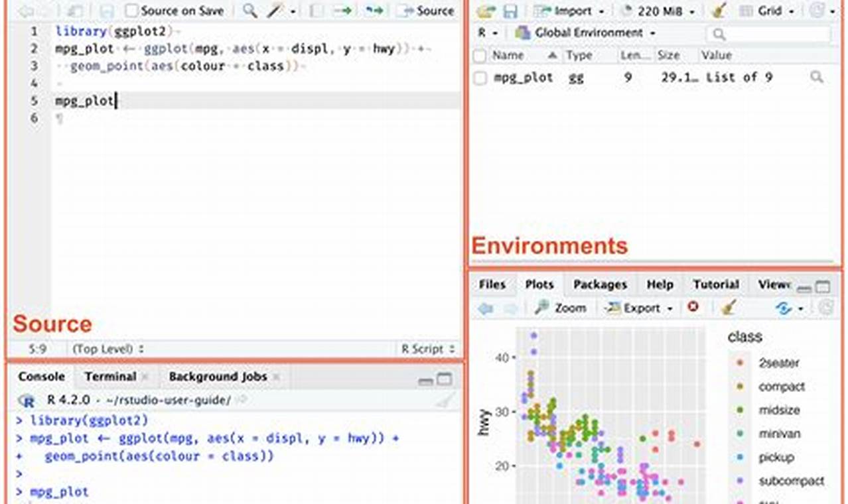Run the current line with green arrow
Screen dimensions: 848x504
(x=343, y=10)
